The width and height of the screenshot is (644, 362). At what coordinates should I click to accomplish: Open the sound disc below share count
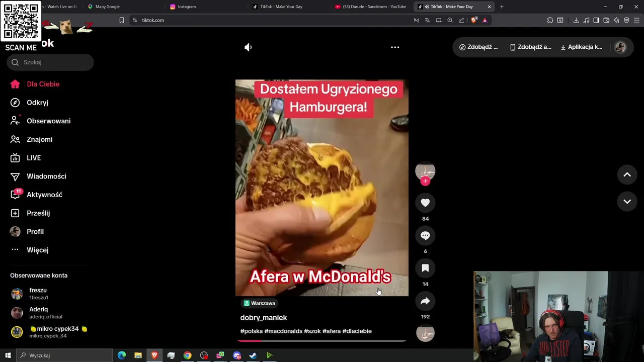[x=425, y=333]
